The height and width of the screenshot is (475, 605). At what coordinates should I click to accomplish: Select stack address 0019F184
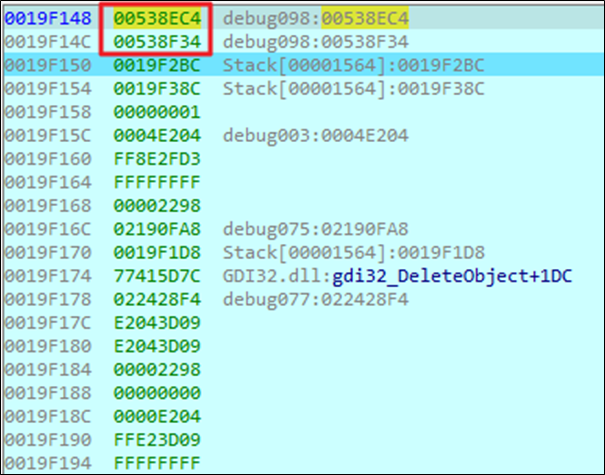coord(48,369)
